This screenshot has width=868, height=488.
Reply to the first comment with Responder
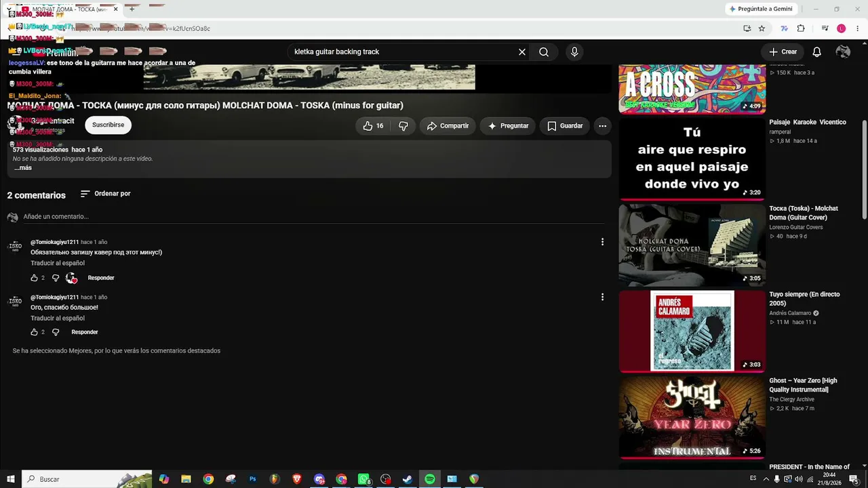pos(101,278)
